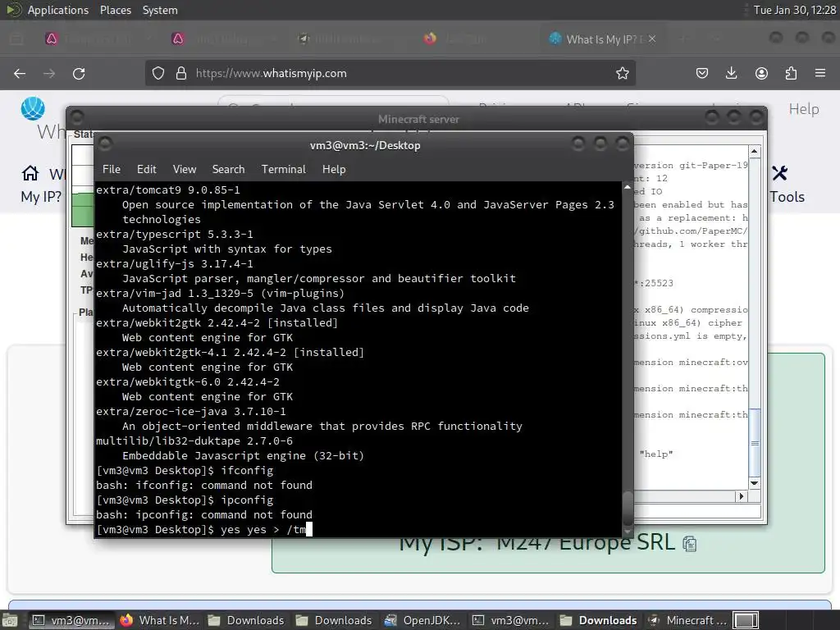840x630 pixels.
Task: Click Minecraft log vertical scrollbar thumb
Action: click(755, 442)
